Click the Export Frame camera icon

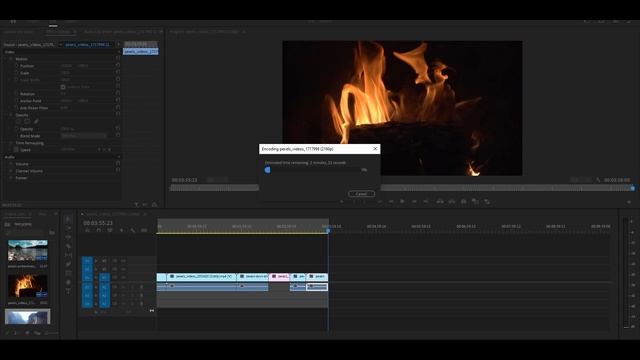(x=464, y=202)
